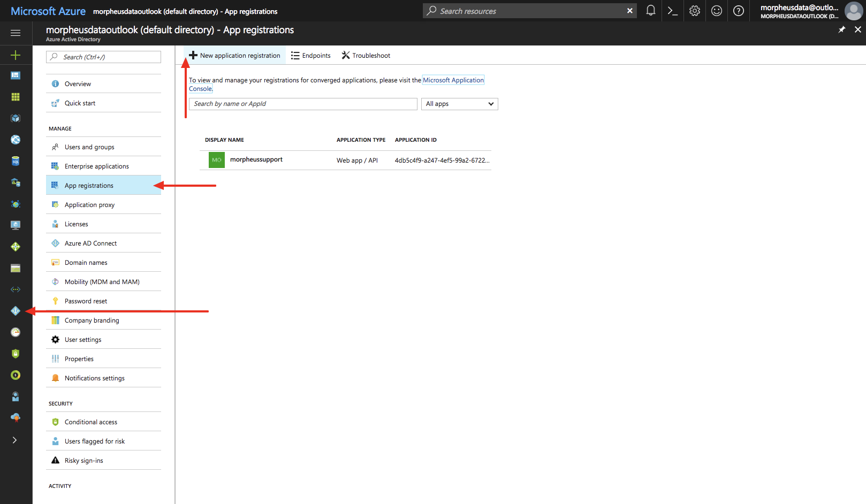Click the application ID 4db5c4f9-a247 cell

442,161
